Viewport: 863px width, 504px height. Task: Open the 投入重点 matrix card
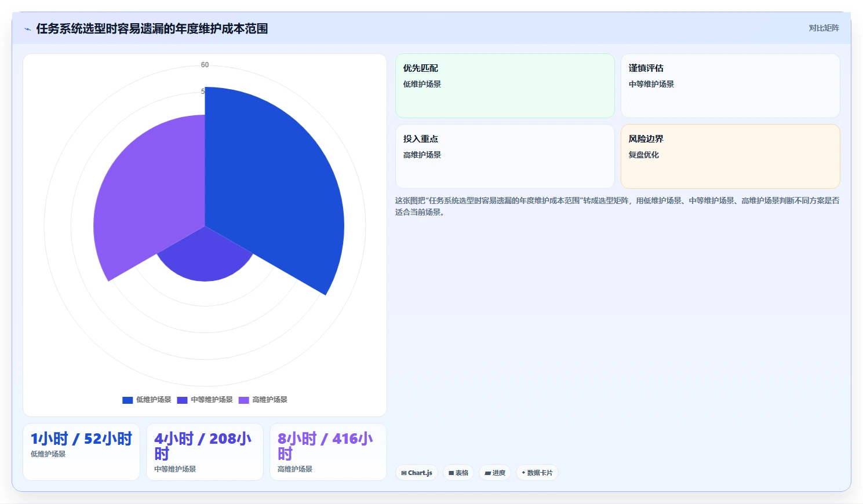pos(505,156)
